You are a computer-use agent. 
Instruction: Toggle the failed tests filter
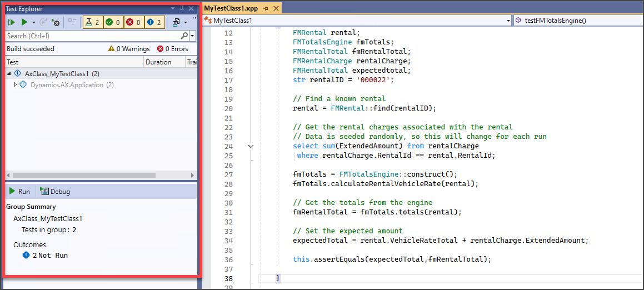[134, 22]
